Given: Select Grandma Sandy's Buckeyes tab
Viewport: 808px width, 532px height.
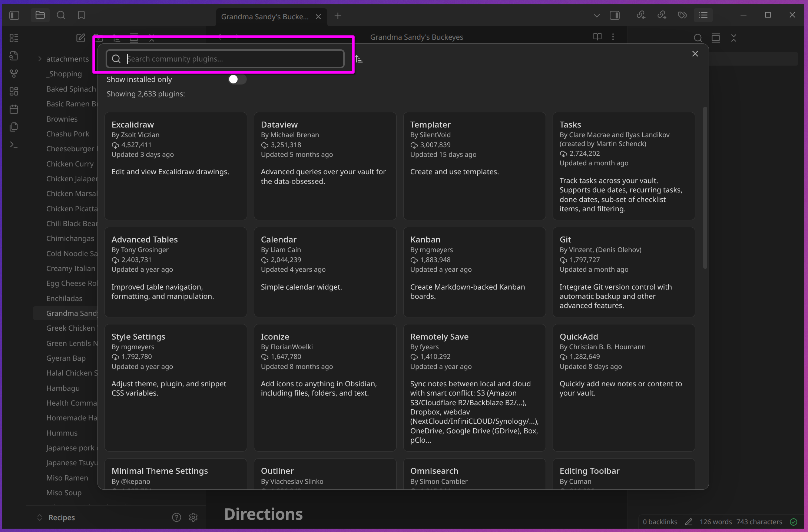Looking at the screenshot, I should [265, 17].
